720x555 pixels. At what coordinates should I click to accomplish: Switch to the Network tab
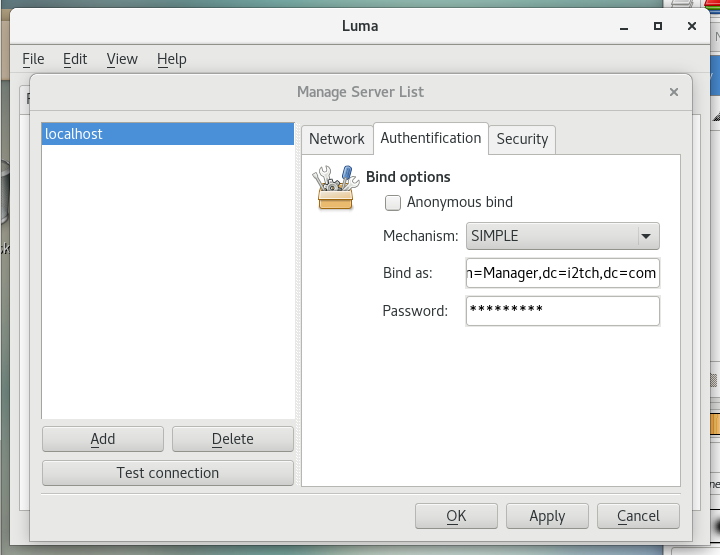point(336,139)
